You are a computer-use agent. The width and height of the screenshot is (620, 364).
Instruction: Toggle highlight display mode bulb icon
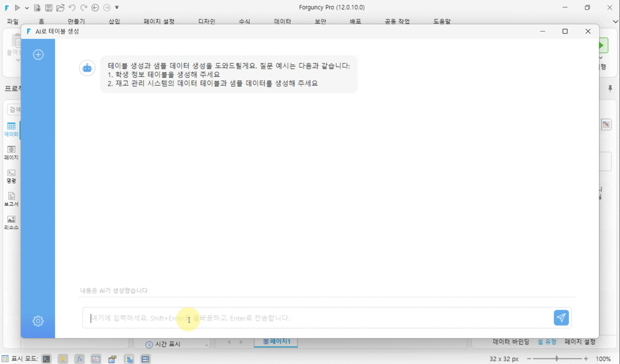coord(63,359)
